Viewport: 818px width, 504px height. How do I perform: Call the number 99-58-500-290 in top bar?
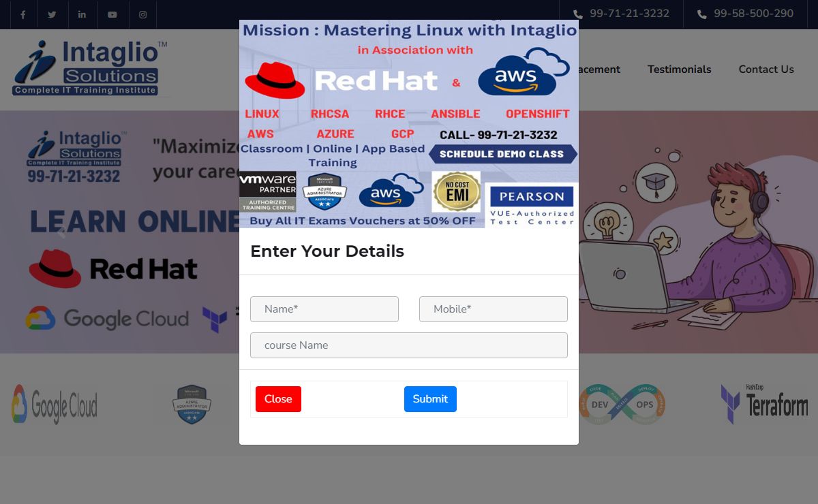pos(753,14)
